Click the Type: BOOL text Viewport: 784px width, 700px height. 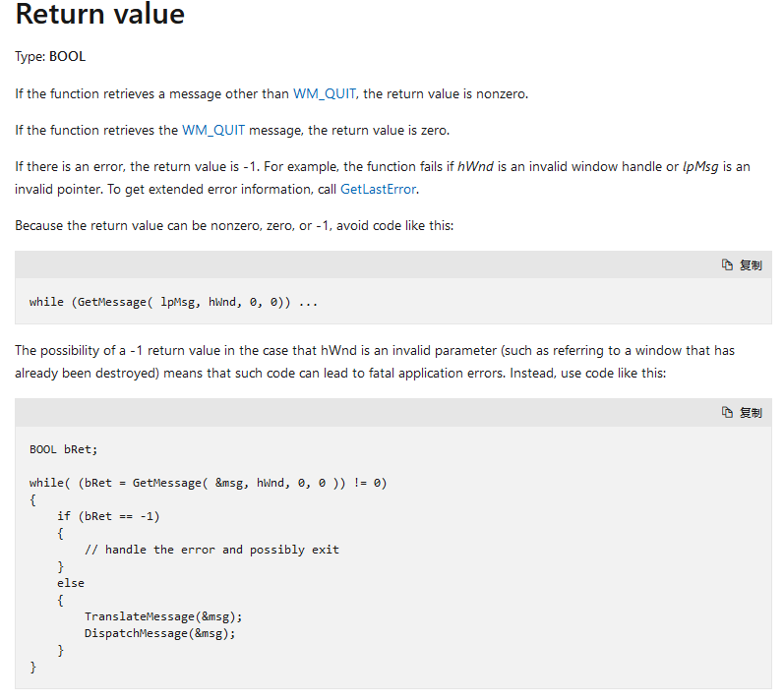[x=50, y=57]
